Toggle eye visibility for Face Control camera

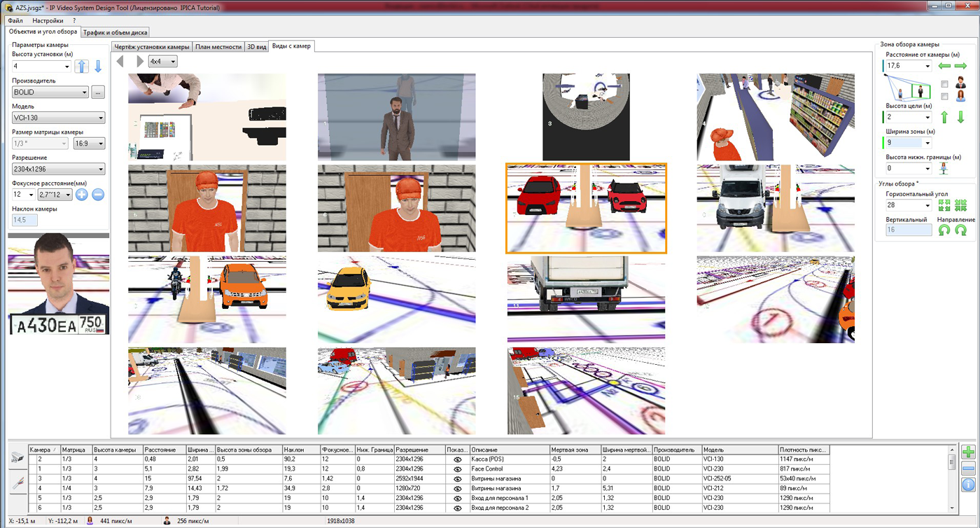pos(458,468)
